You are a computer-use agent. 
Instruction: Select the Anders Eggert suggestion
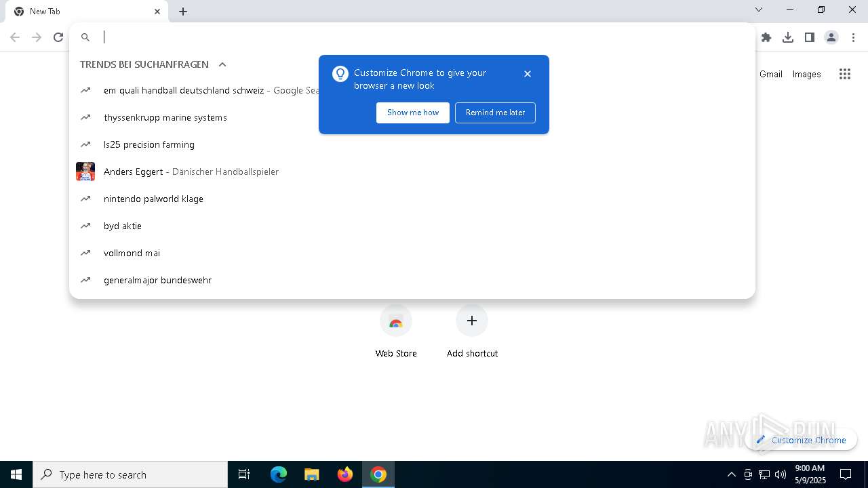click(x=412, y=171)
